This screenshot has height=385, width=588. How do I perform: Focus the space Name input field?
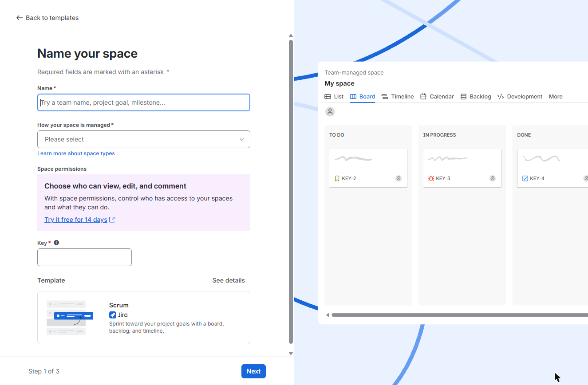coord(144,102)
